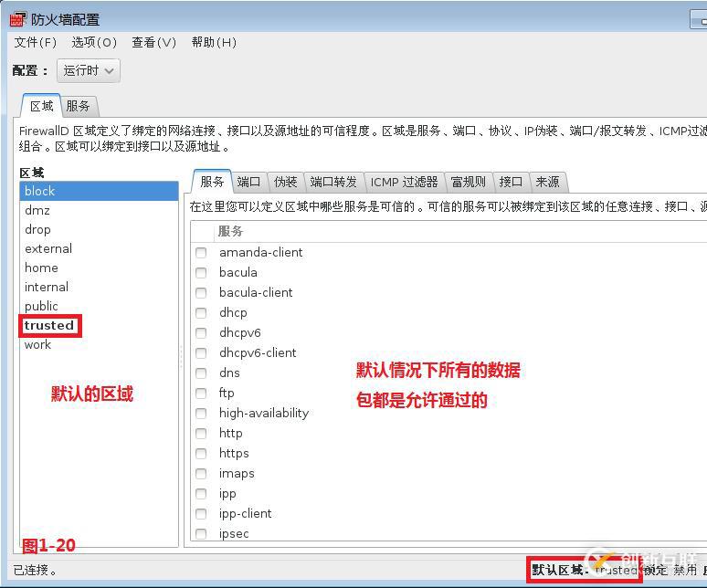The width and height of the screenshot is (707, 588).
Task: Enable the http service checkbox
Action: coord(201,433)
